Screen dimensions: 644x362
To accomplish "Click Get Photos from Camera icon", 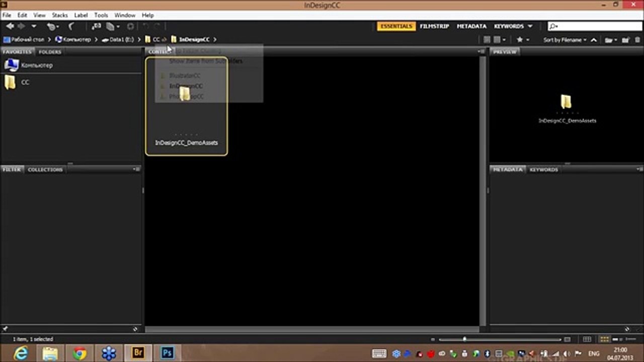I will click(96, 26).
